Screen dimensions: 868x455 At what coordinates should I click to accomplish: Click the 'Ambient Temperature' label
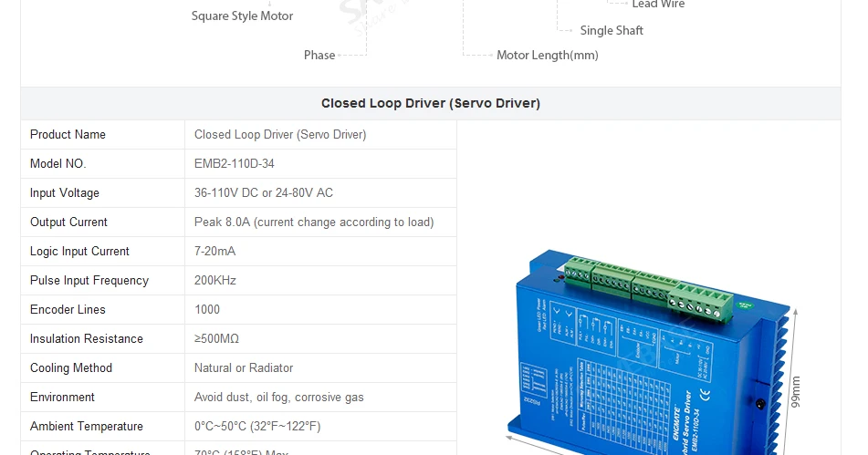tap(87, 426)
